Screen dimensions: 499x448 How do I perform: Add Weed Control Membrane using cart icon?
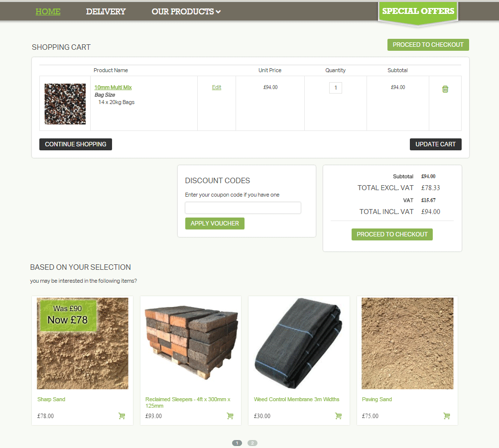pos(338,416)
